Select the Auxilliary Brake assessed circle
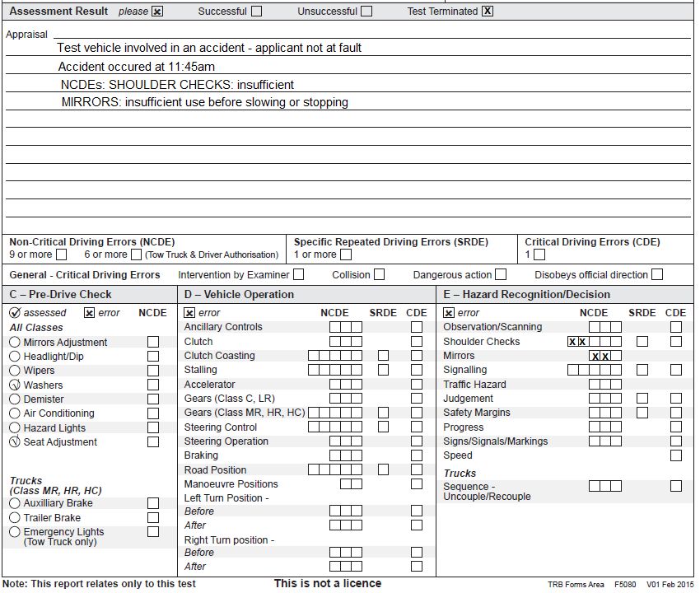The height and width of the screenshot is (593, 700). (15, 503)
